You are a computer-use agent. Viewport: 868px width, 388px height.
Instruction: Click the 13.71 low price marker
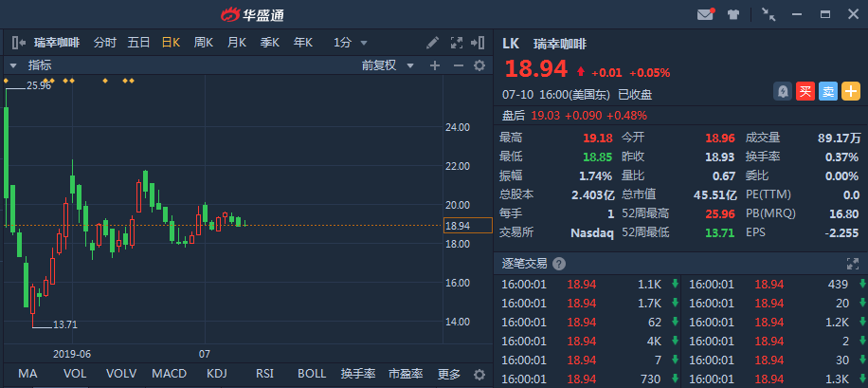pos(64,324)
